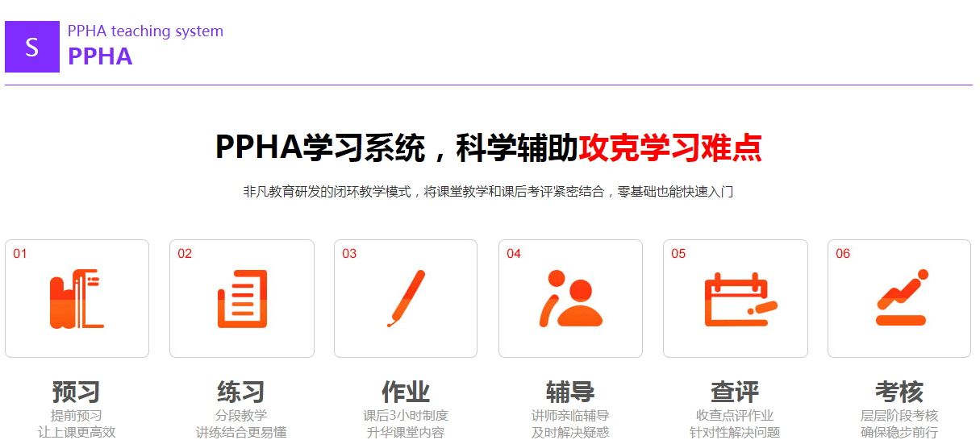The width and height of the screenshot is (980, 440).
Task: Click the 考核 heading
Action: pyautogui.click(x=899, y=392)
